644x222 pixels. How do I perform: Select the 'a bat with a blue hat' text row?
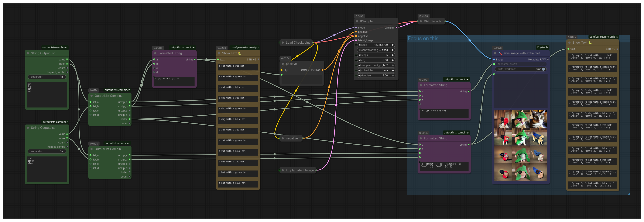[238, 184]
